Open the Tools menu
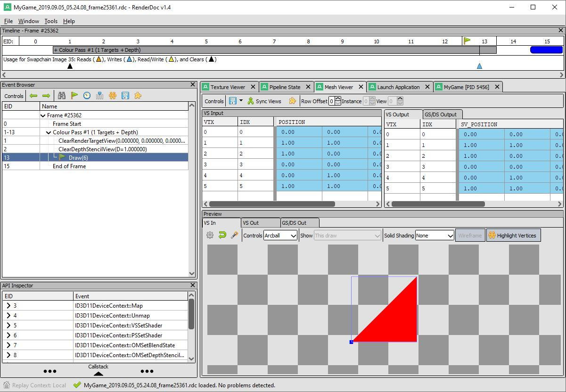The height and width of the screenshot is (392, 566). 51,21
